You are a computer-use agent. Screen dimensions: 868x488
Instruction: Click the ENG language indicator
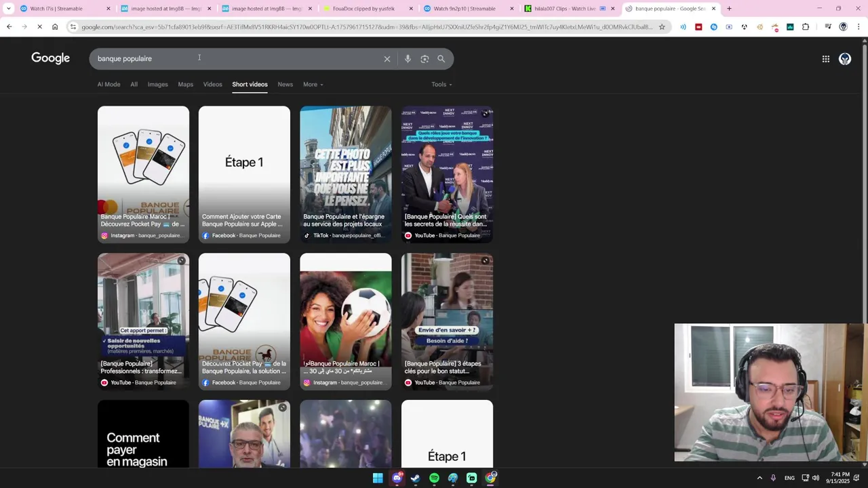[x=789, y=478]
